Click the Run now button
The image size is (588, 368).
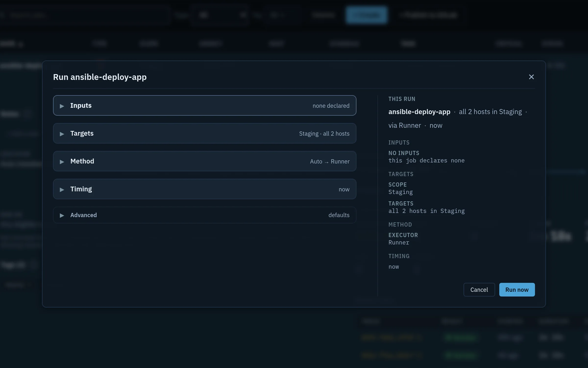517,290
